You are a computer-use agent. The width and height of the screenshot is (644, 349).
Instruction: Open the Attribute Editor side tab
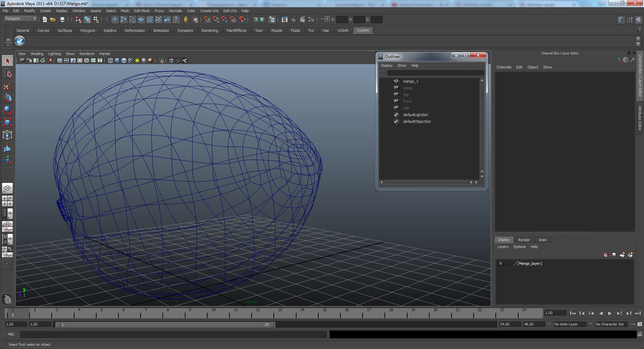click(640, 118)
